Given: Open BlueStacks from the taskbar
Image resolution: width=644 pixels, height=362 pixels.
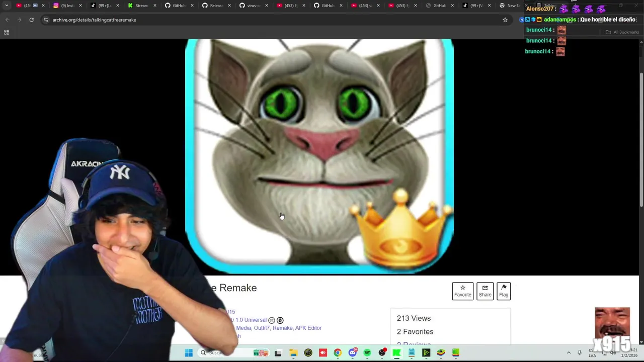Looking at the screenshot, I should tap(441, 353).
